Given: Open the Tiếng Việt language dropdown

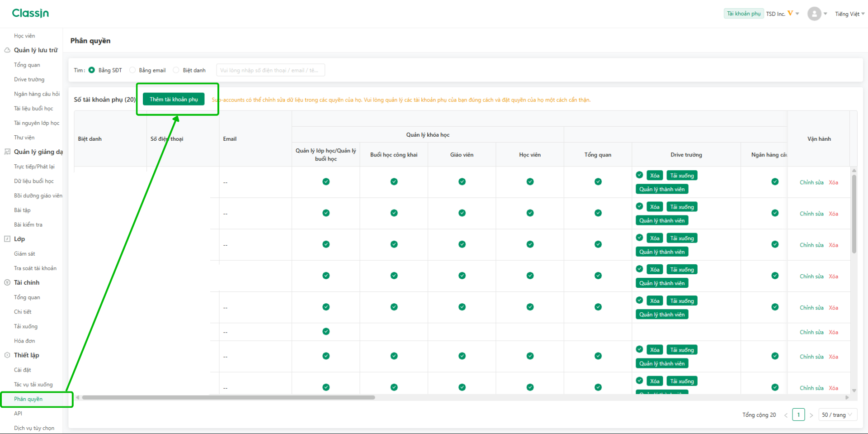Looking at the screenshot, I should coord(850,14).
